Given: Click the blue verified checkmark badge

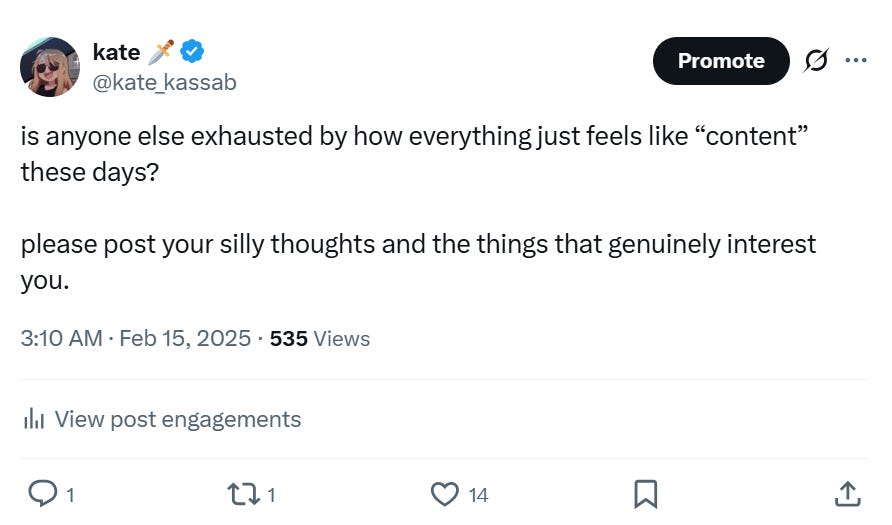Looking at the screenshot, I should [192, 52].
